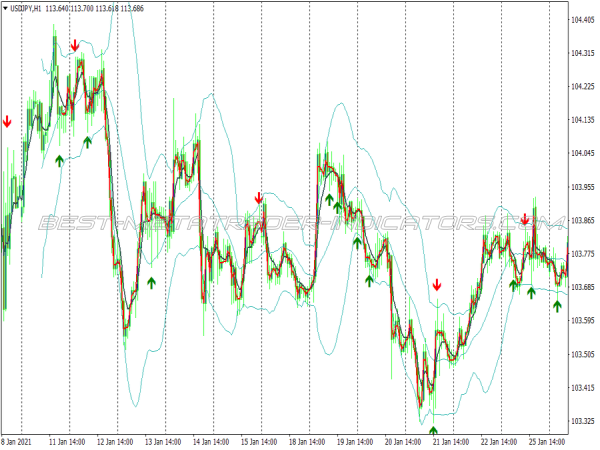Click the 14 Jan 14:00 time label
Viewport: 600px width, 450px height.
pos(211,442)
